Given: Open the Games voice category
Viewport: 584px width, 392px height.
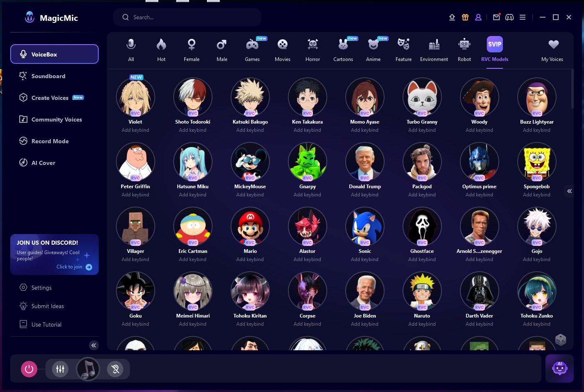Looking at the screenshot, I should coord(252,50).
